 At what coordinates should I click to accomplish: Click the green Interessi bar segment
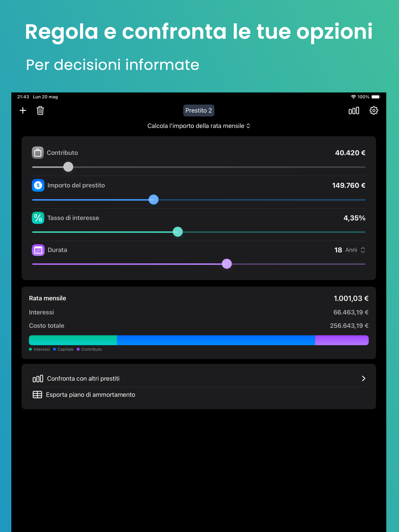pos(73,340)
